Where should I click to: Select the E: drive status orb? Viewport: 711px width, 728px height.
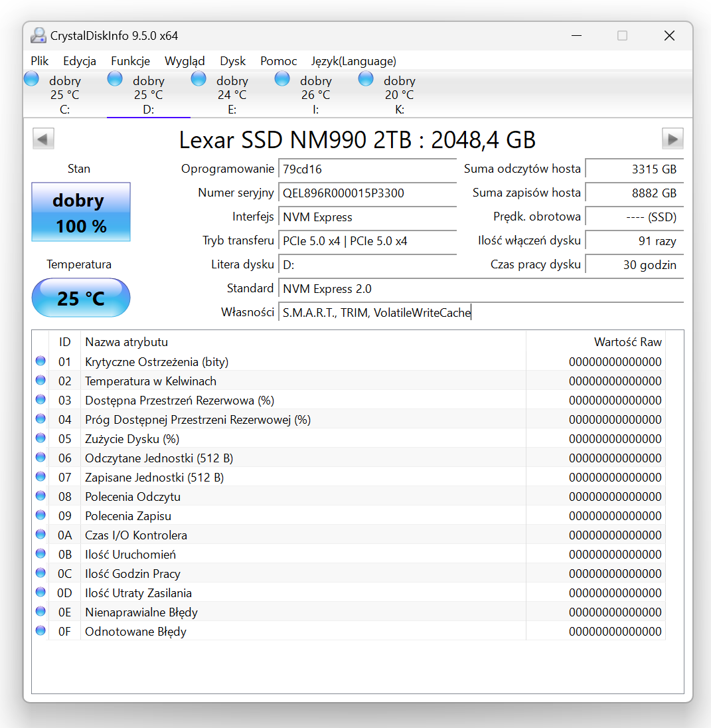pos(198,79)
